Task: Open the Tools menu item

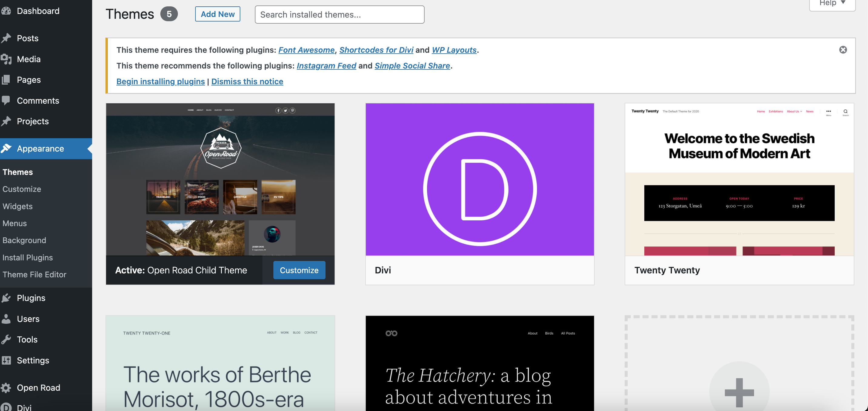Action: tap(27, 339)
